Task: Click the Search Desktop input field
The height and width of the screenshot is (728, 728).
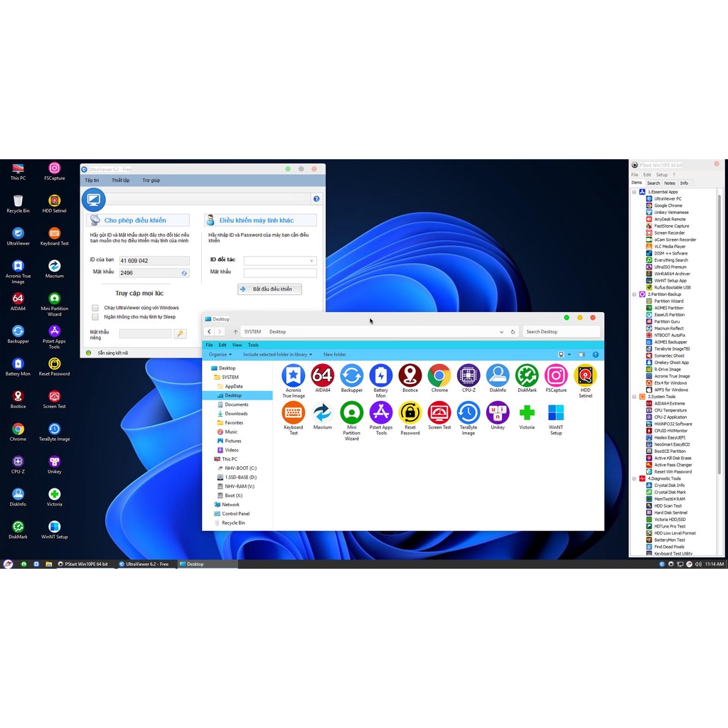Action: [x=561, y=332]
